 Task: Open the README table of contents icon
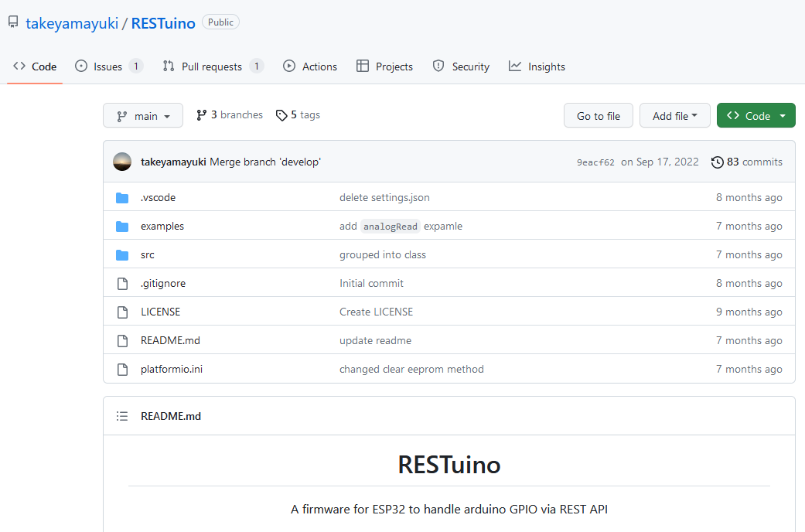122,417
